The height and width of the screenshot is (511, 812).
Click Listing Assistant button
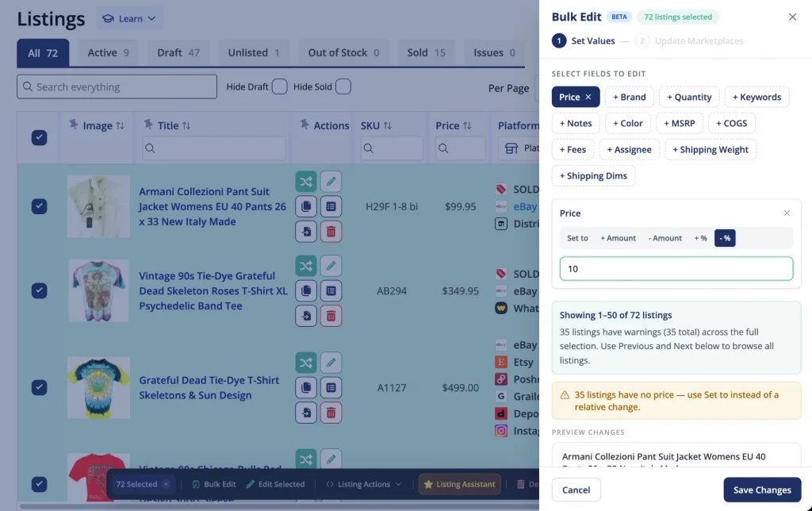pos(460,484)
